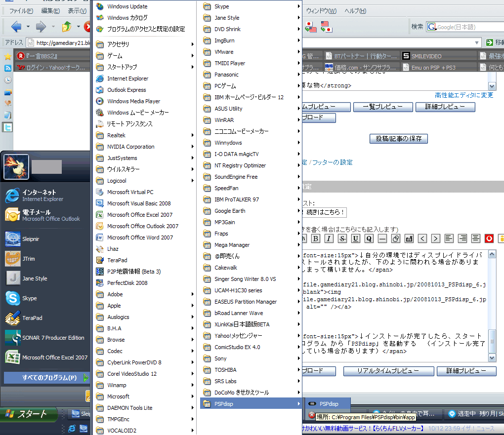Expand the VMware program folder
The height and width of the screenshot is (435, 504).
pyautogui.click(x=251, y=52)
